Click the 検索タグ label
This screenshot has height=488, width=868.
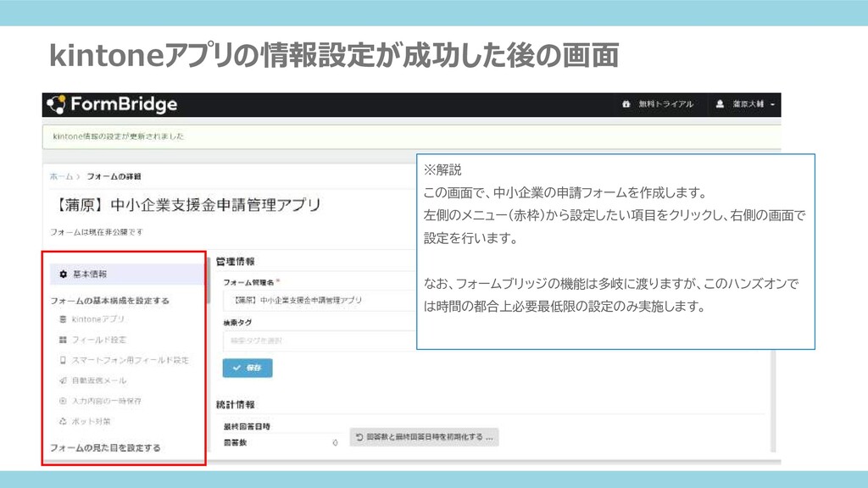tap(237, 323)
